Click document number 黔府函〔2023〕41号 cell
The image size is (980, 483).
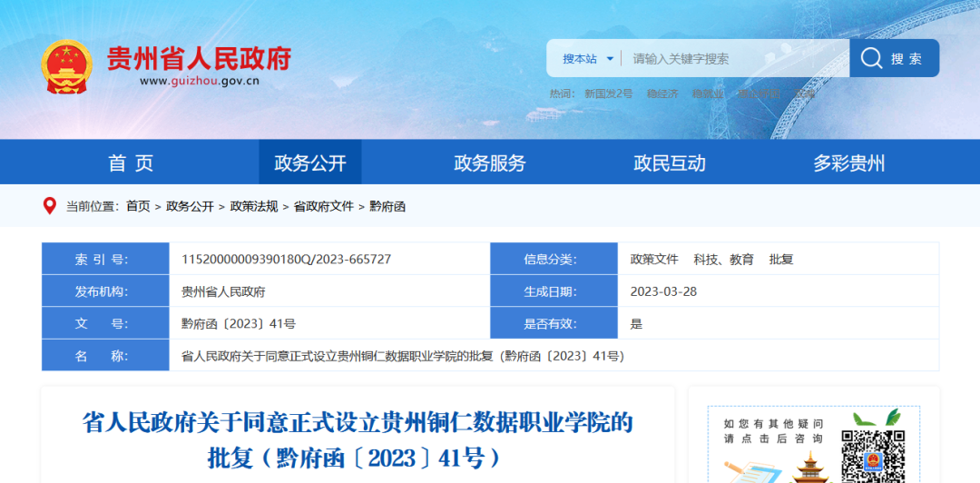(238, 324)
